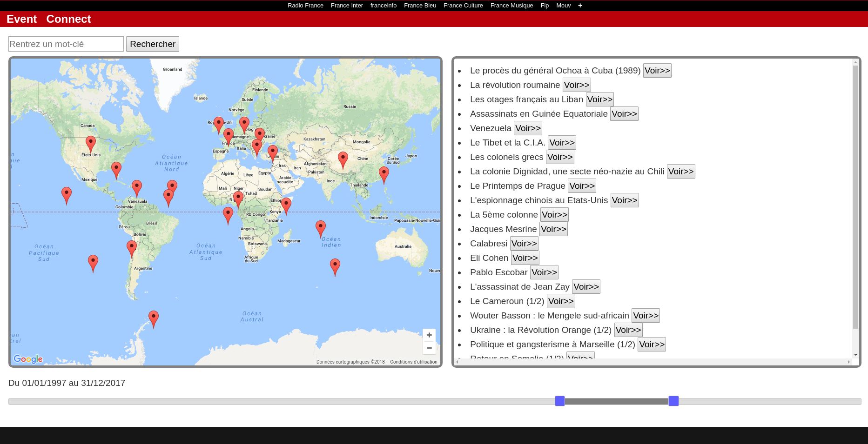
Task: Focus the keyword search field
Action: point(66,44)
